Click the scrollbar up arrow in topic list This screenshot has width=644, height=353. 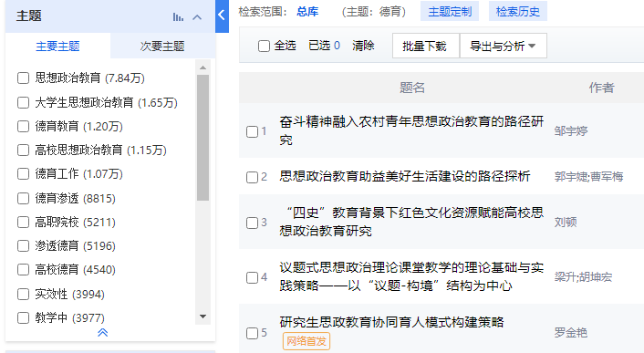[203, 67]
